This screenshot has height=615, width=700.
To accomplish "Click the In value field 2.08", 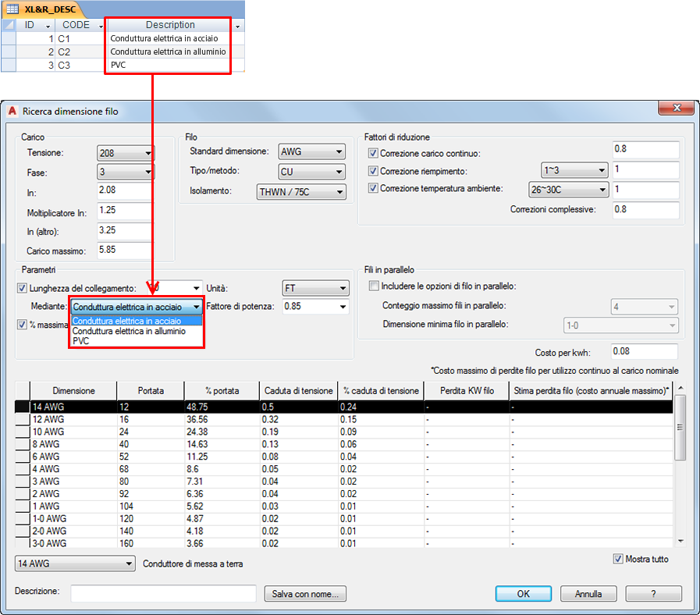I will pos(124,190).
